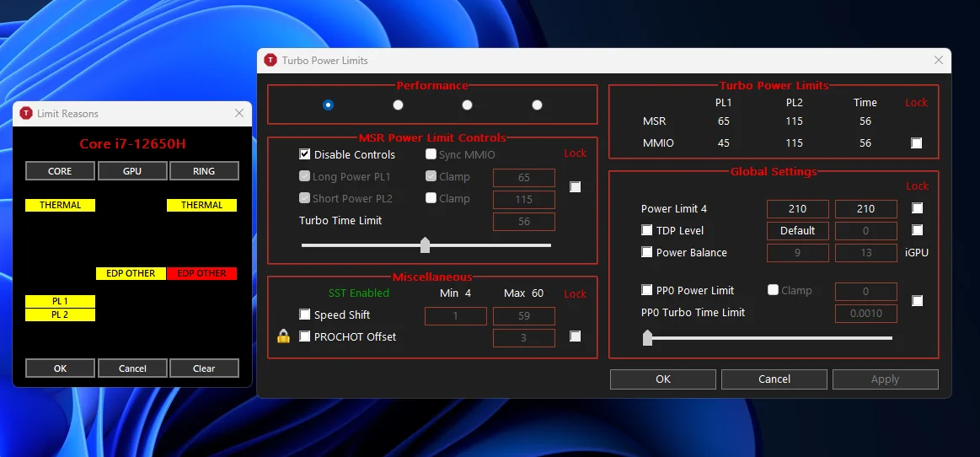Select the fourth Performance radio option

tap(537, 105)
